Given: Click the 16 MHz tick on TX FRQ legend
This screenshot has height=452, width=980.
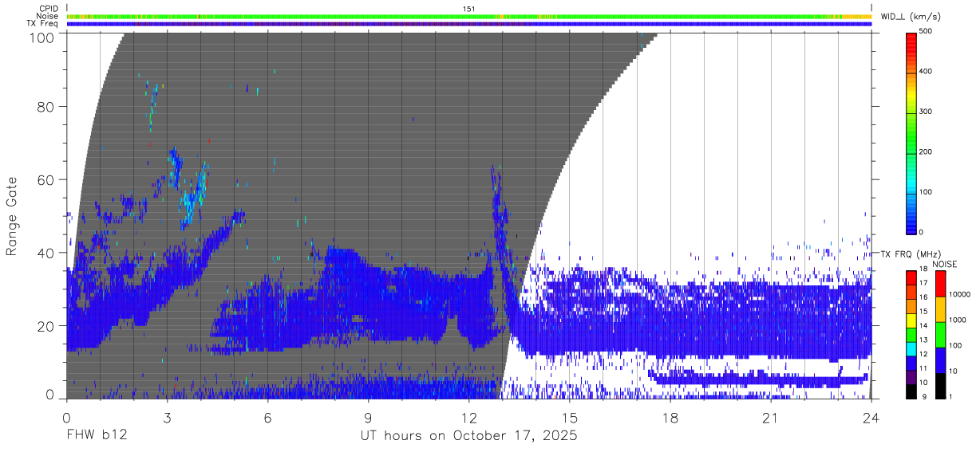Looking at the screenshot, I should [x=923, y=297].
